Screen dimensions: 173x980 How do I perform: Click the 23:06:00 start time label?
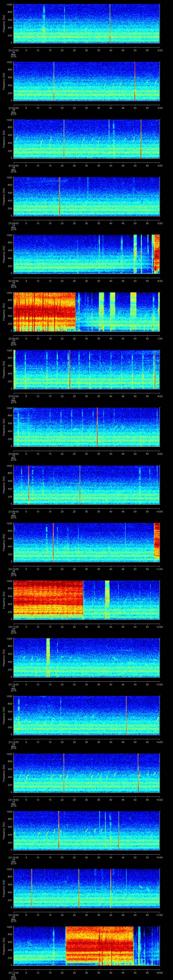point(13,339)
